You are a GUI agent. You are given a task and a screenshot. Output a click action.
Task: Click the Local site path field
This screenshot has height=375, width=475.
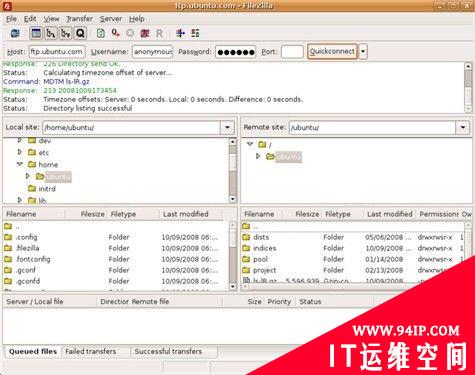(x=131, y=127)
